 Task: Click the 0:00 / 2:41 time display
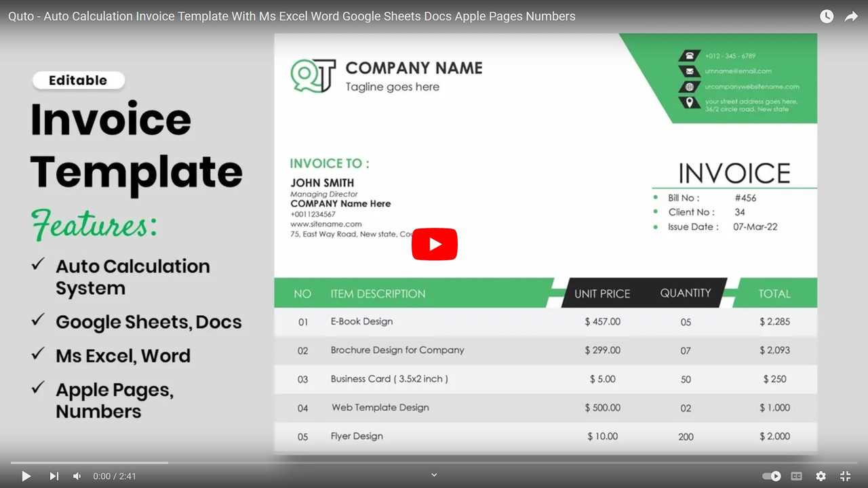pyautogui.click(x=115, y=476)
